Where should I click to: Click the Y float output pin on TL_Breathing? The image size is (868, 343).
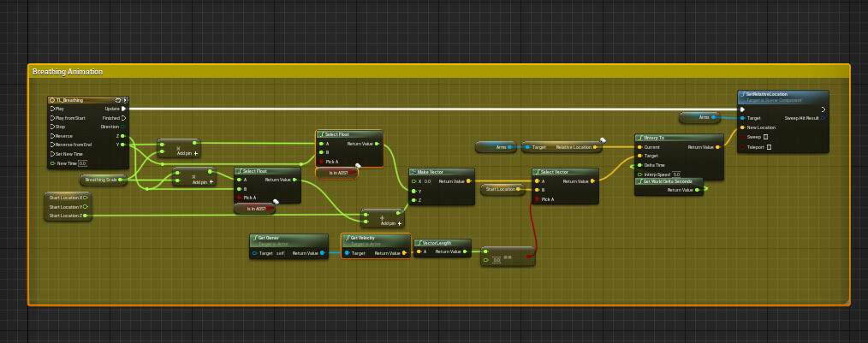pos(124,145)
